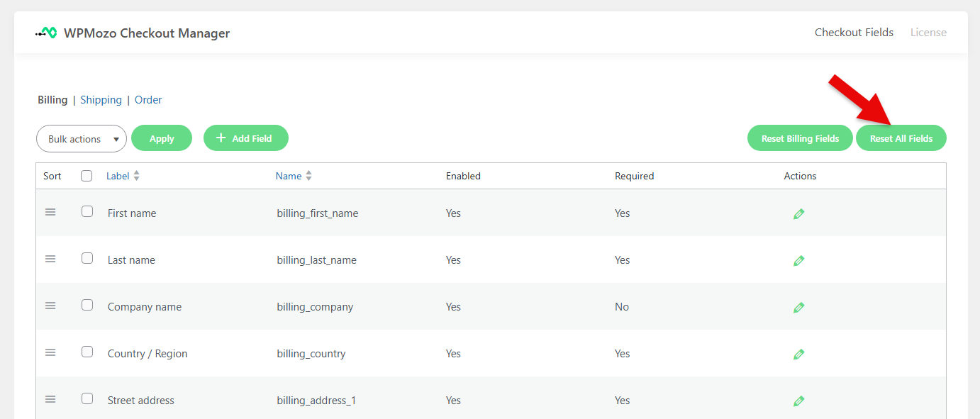This screenshot has height=419, width=980.
Task: Grab the Country / Region sort handle
Action: pos(50,352)
